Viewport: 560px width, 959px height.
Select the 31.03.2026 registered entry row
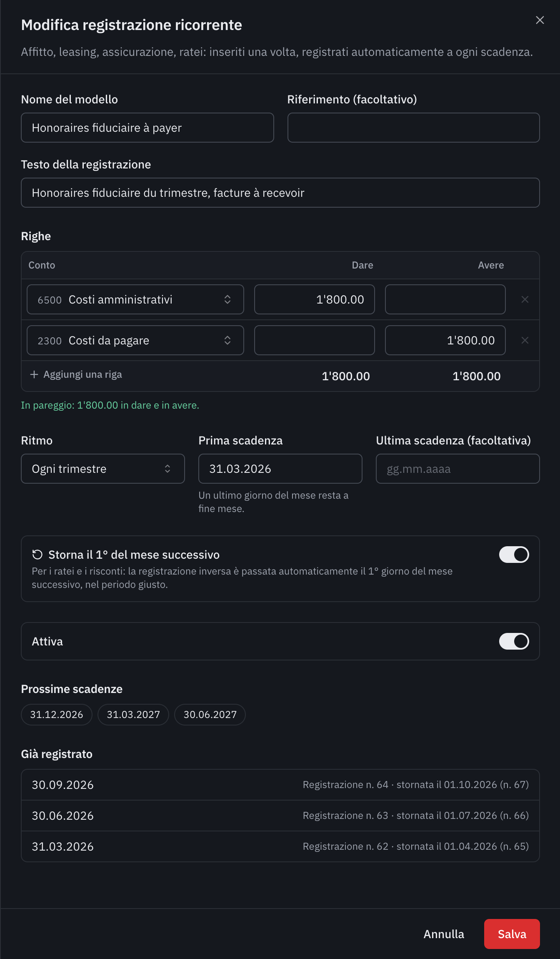pos(280,846)
